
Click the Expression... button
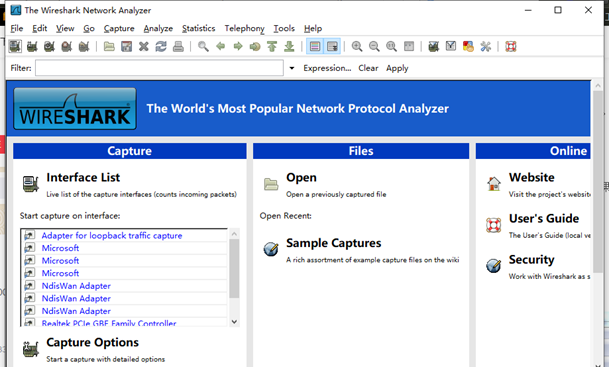pos(327,68)
